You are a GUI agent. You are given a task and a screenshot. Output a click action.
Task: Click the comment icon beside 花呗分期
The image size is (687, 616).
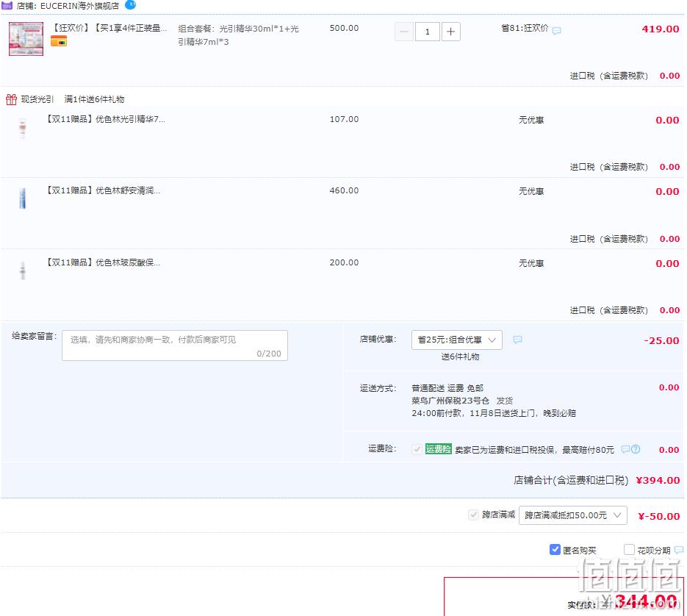pos(679,550)
